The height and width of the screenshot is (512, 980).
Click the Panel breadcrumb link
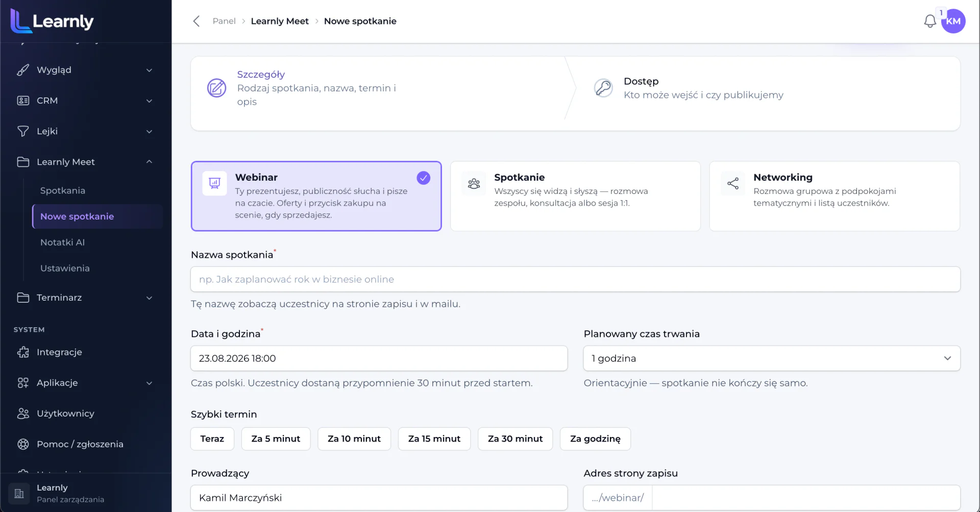[224, 21]
